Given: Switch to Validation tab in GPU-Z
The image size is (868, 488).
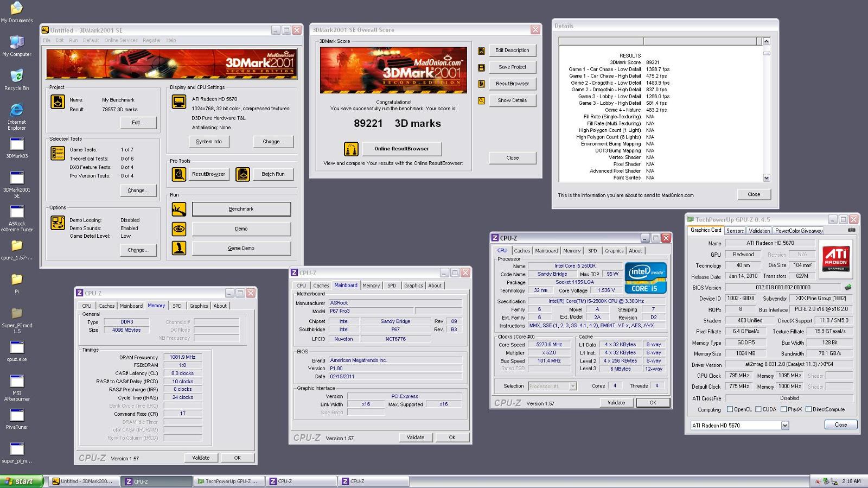Looking at the screenshot, I should (759, 231).
